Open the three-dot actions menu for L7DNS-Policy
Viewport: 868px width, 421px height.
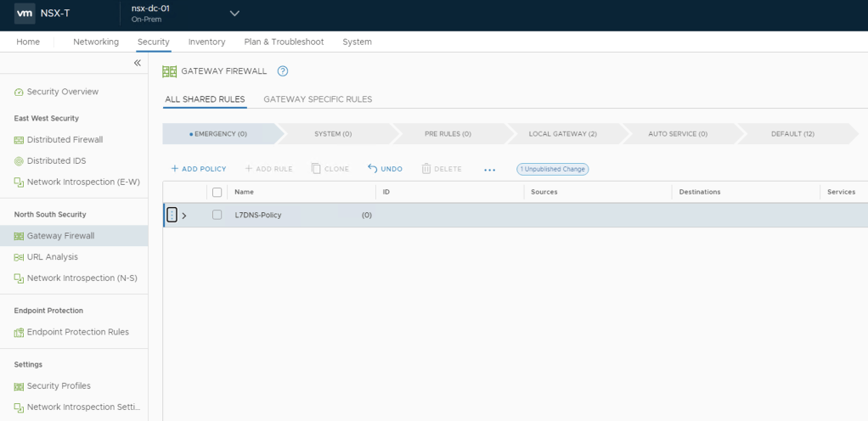[x=172, y=216]
